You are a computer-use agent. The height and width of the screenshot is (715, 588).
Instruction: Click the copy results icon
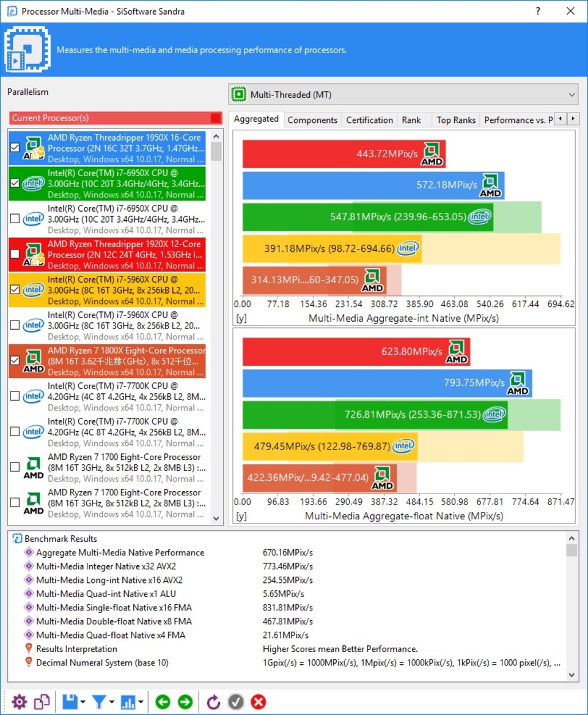click(42, 702)
